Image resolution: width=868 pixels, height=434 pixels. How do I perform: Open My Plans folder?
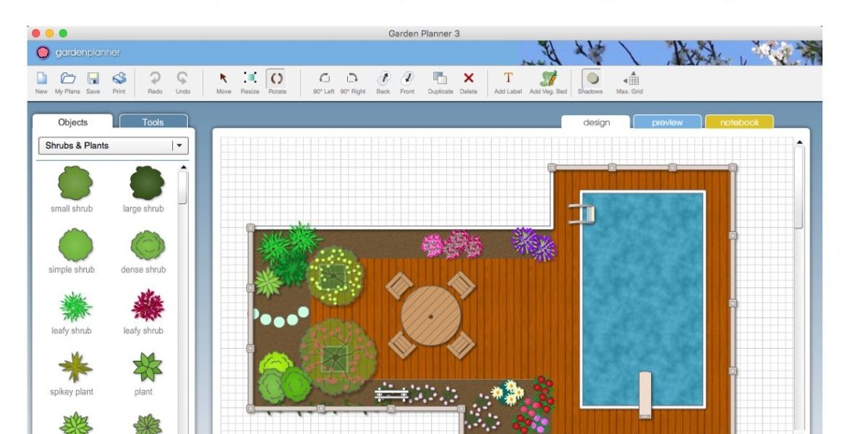[x=67, y=79]
